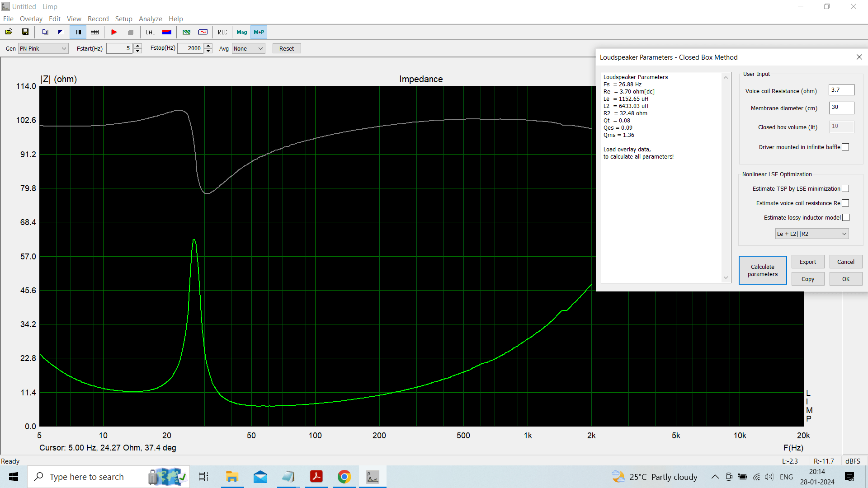Viewport: 868px width, 488px height.
Task: Open the Setup menu
Action: tap(123, 19)
